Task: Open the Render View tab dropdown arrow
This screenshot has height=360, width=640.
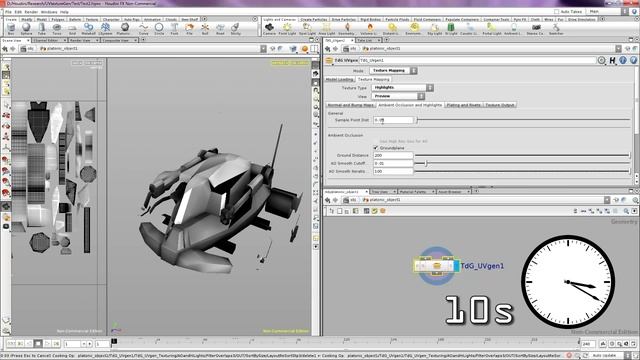Action: (97, 40)
